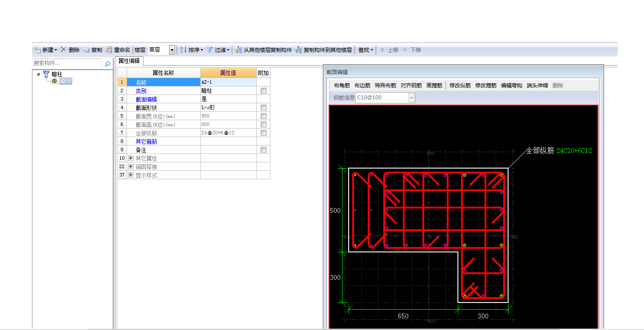Click the 上移 move up button
This screenshot has height=330, width=644.
pyautogui.click(x=389, y=50)
